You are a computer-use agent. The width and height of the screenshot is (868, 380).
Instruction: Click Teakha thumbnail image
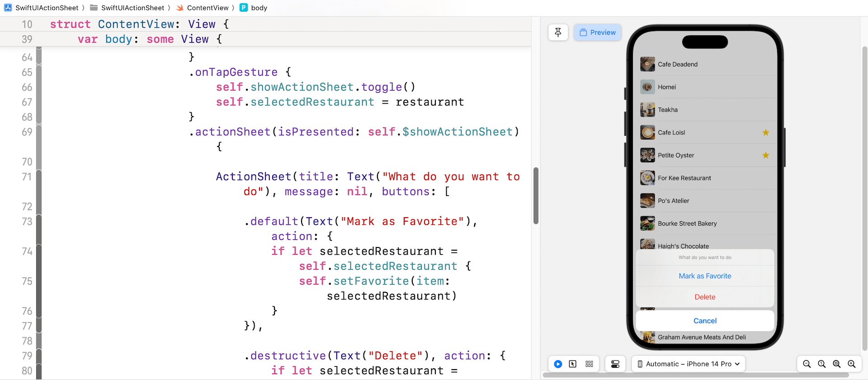click(x=647, y=109)
